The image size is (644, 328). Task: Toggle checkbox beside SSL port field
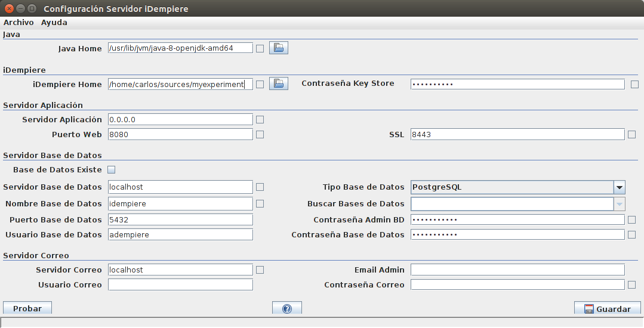[x=631, y=135]
